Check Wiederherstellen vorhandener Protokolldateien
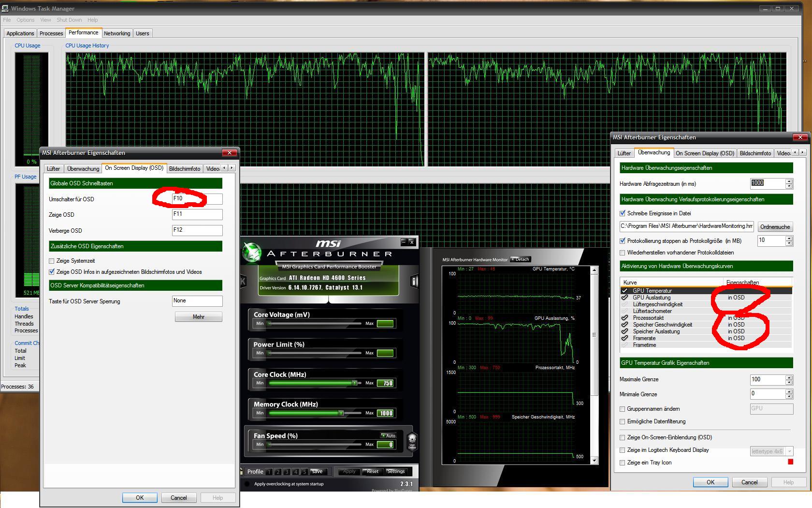The image size is (812, 508). [623, 253]
